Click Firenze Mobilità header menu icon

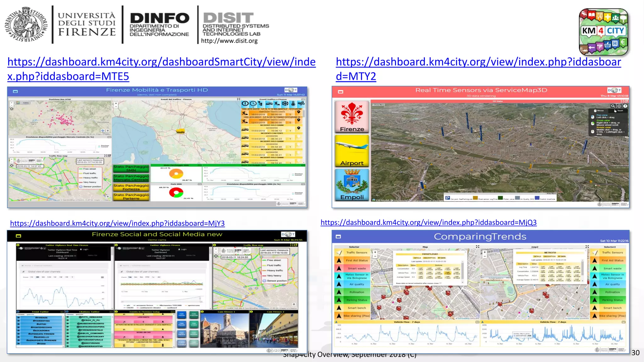click(x=15, y=91)
